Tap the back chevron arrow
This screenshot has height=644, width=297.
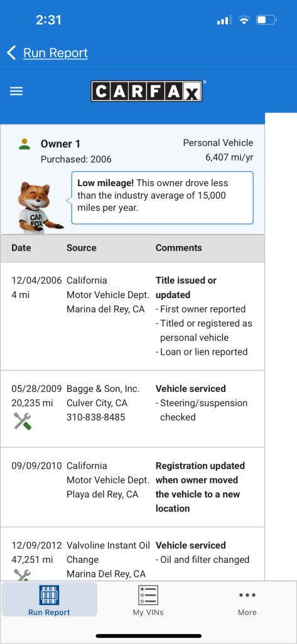[11, 53]
